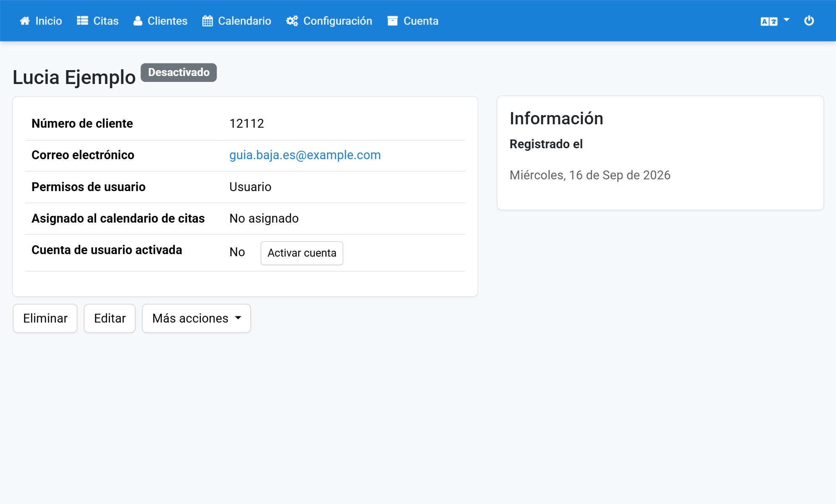Select the client number 12112
This screenshot has height=504, width=836.
(247, 123)
